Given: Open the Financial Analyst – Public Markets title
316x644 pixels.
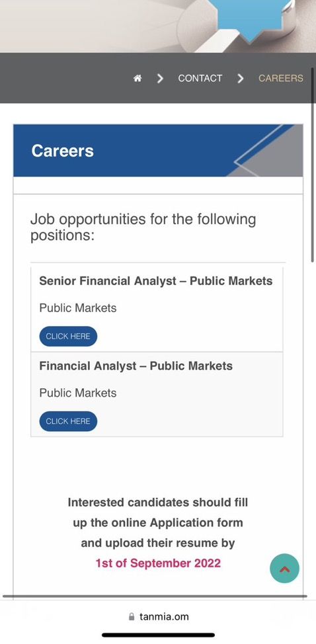Looking at the screenshot, I should (136, 366).
